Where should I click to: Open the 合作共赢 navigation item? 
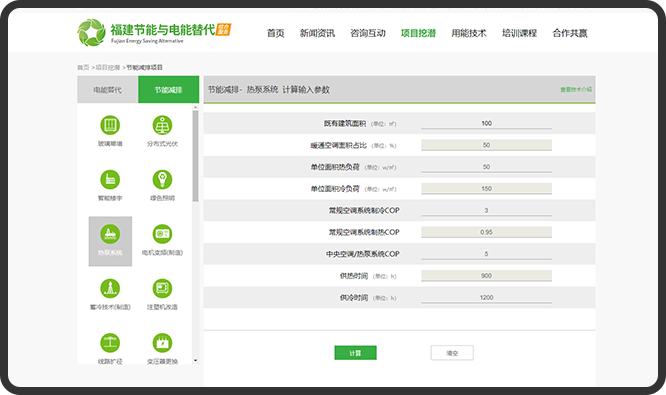pyautogui.click(x=570, y=33)
